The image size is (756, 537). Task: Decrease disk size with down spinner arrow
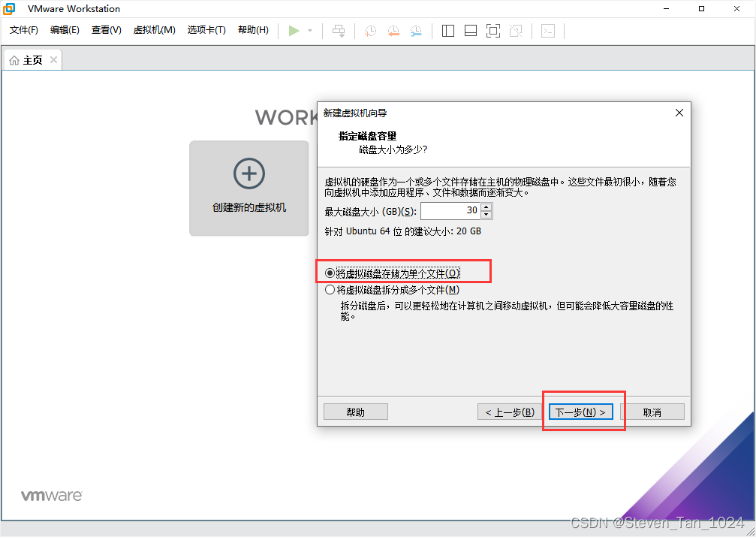(x=486, y=215)
